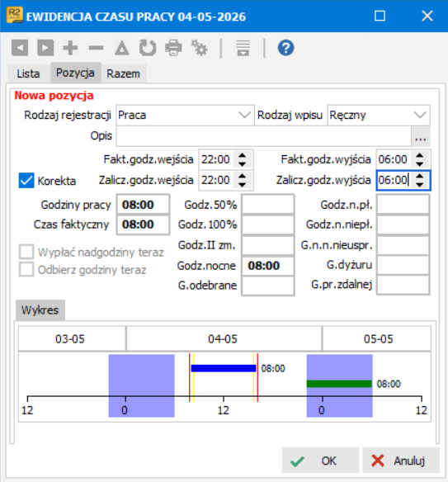Toggle Wypłać nadgodziny teraz checkbox
This screenshot has width=448, height=482.
pyautogui.click(x=26, y=252)
